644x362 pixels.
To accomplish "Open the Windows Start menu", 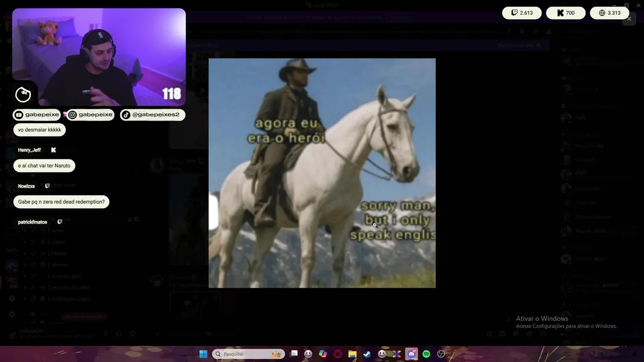I will [x=203, y=354].
